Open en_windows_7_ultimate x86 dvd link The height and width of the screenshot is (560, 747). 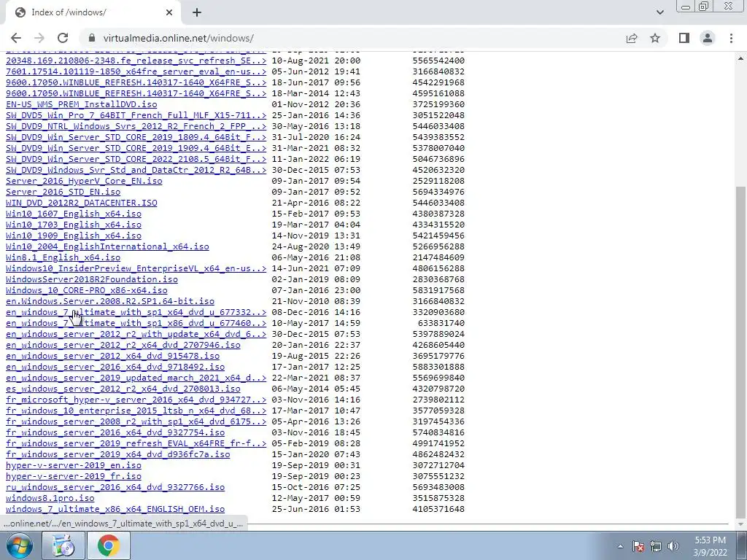point(136,323)
